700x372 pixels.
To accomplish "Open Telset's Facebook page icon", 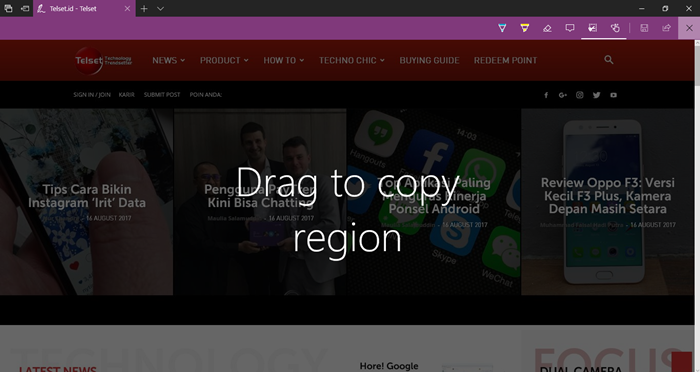I will coord(546,95).
